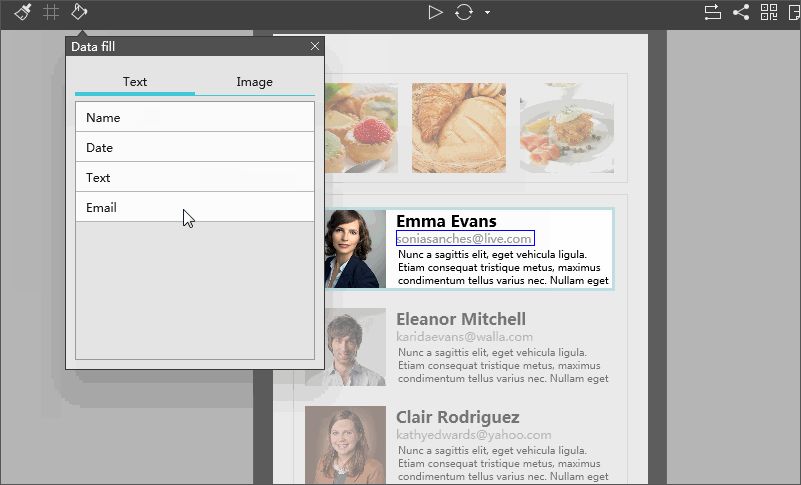The height and width of the screenshot is (485, 801).
Task: Select the format painter brush icon
Action: coord(22,12)
